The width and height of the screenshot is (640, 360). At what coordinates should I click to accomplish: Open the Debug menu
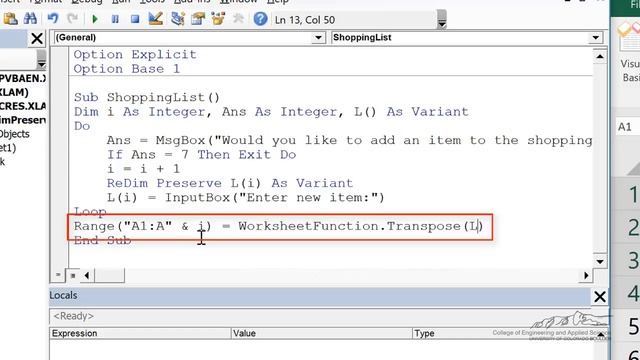click(x=87, y=2)
